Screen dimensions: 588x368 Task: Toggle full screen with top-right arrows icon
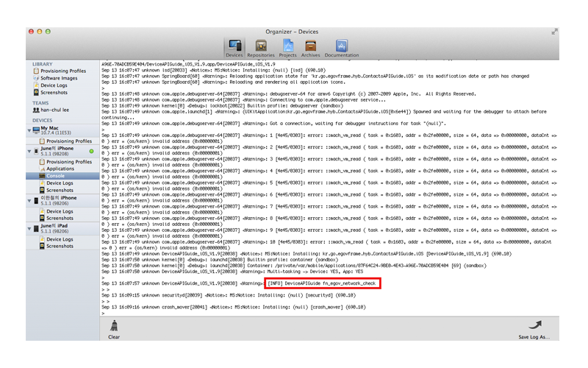pyautogui.click(x=553, y=32)
